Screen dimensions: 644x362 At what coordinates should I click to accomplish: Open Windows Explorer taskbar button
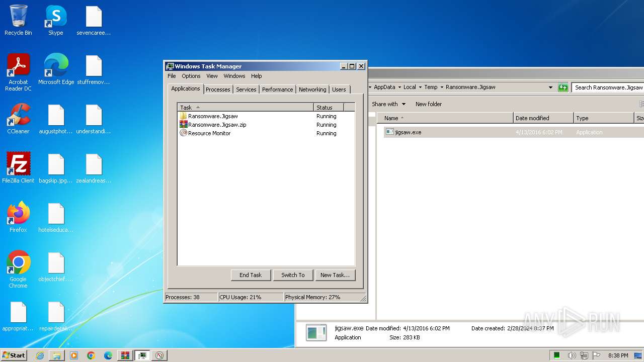pyautogui.click(x=57, y=355)
